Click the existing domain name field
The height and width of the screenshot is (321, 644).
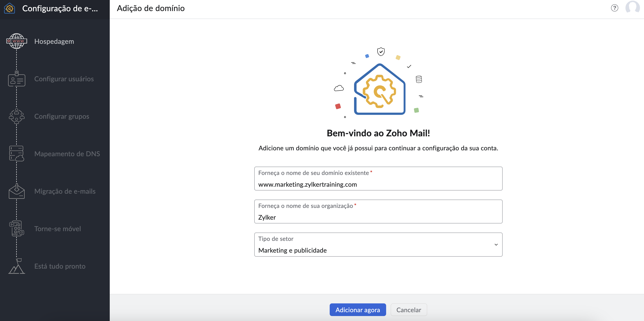click(378, 179)
